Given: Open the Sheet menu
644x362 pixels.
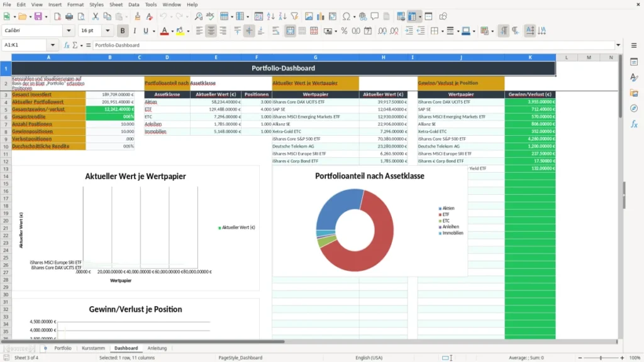Looking at the screenshot, I should [x=116, y=4].
